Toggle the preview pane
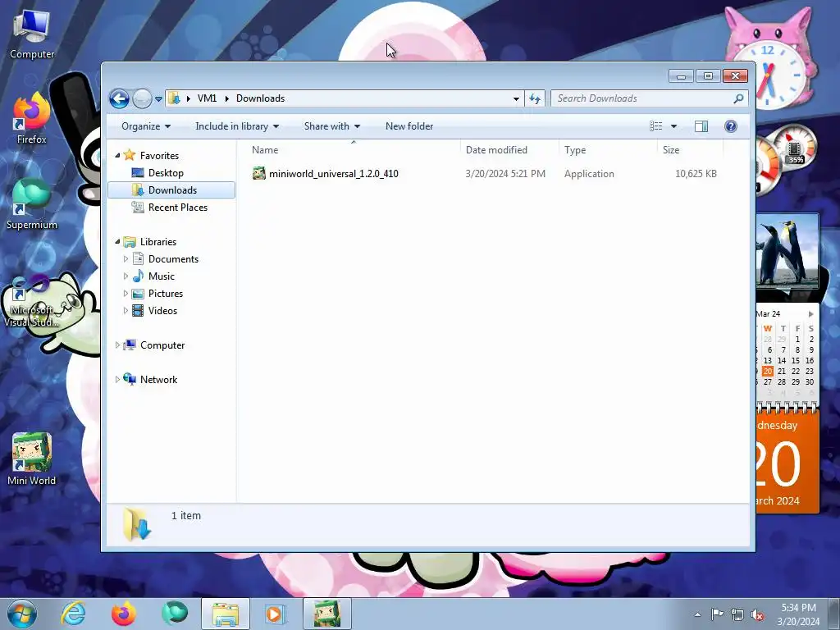 click(x=701, y=126)
